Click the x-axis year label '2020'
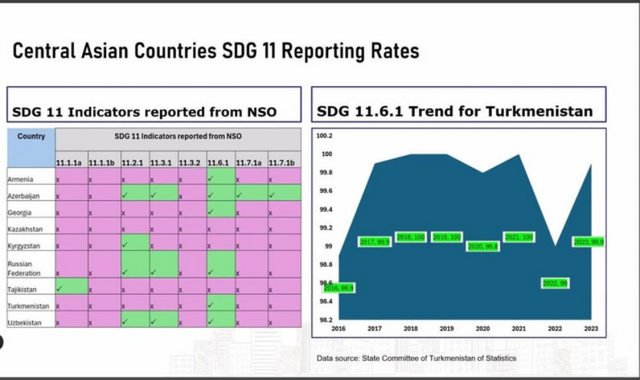The image size is (640, 380). (x=483, y=329)
